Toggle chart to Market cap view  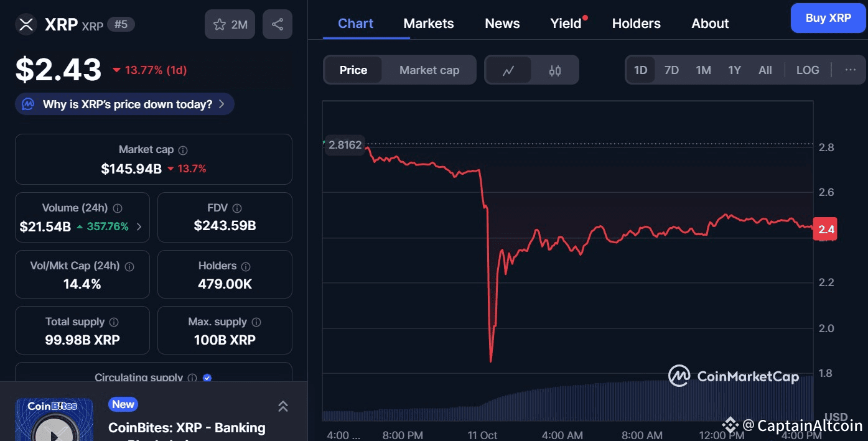coord(429,70)
